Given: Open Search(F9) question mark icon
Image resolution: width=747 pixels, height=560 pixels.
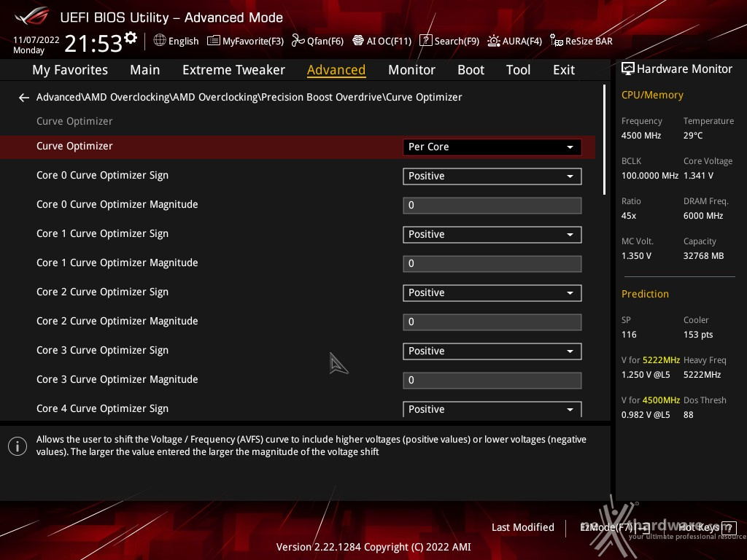Looking at the screenshot, I should (425, 41).
